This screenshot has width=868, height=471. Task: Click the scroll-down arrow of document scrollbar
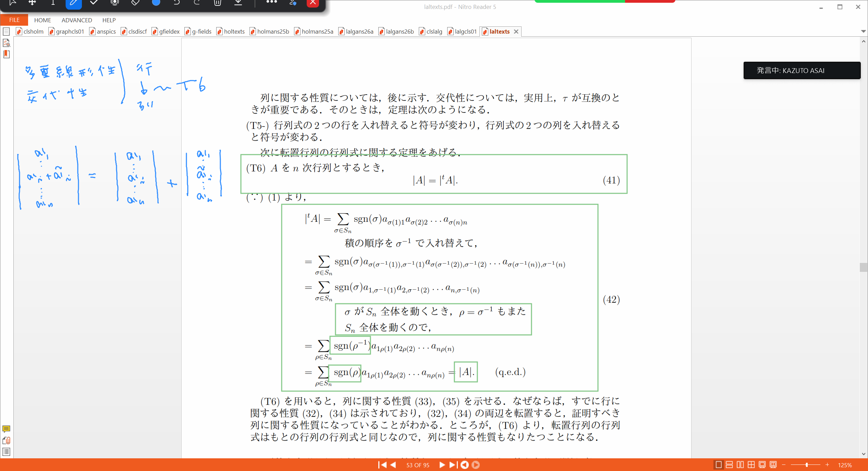pyautogui.click(x=863, y=454)
